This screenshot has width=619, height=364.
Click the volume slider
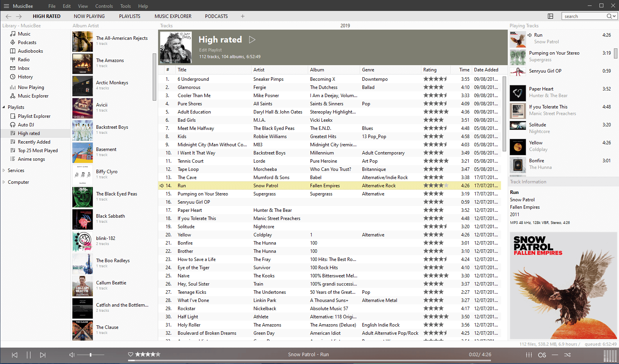91,355
